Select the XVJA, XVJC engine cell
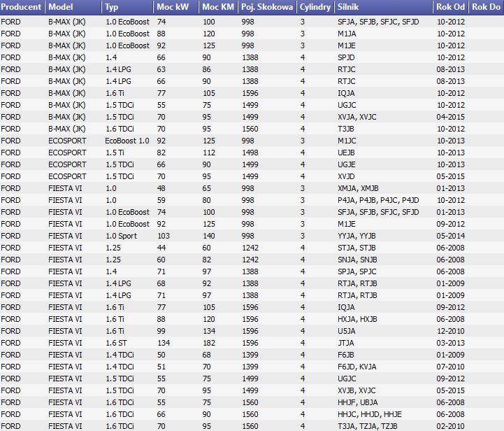This screenshot has height=431, width=504. (x=357, y=117)
